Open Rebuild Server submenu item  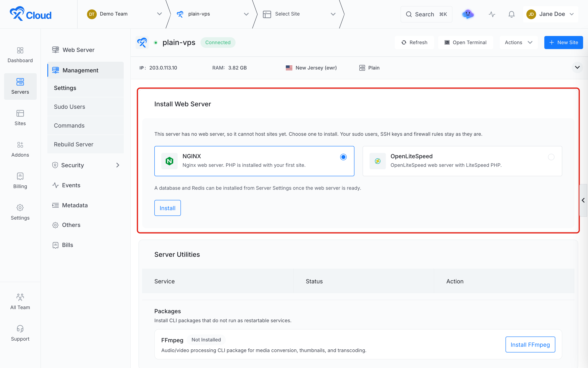[86, 144]
